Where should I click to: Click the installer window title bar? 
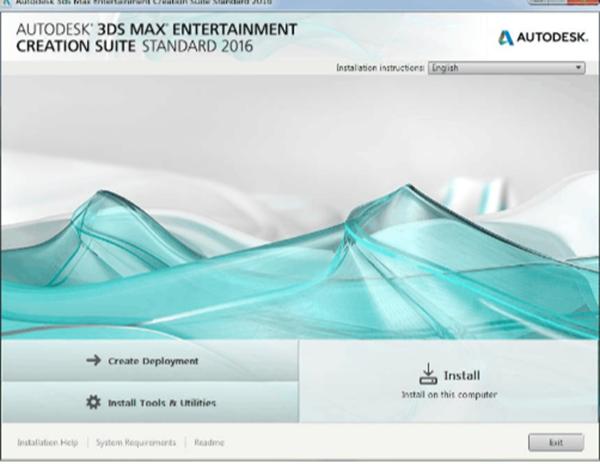[x=300, y=3]
